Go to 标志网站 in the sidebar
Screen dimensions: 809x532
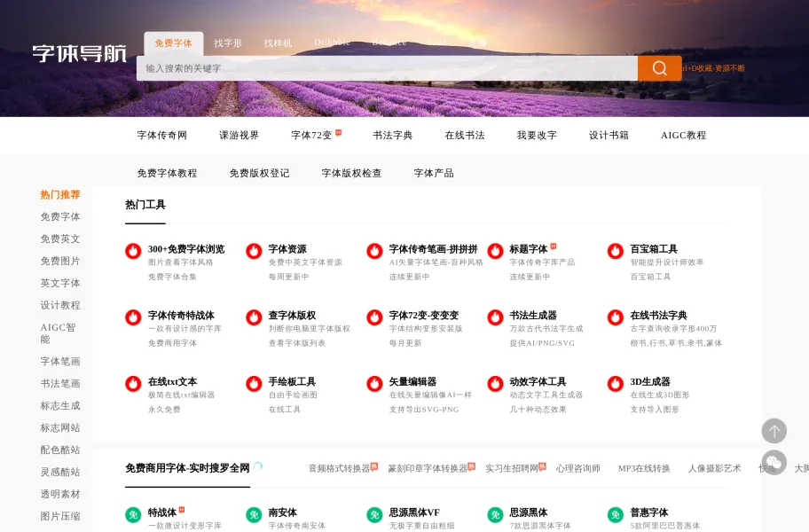(60, 428)
